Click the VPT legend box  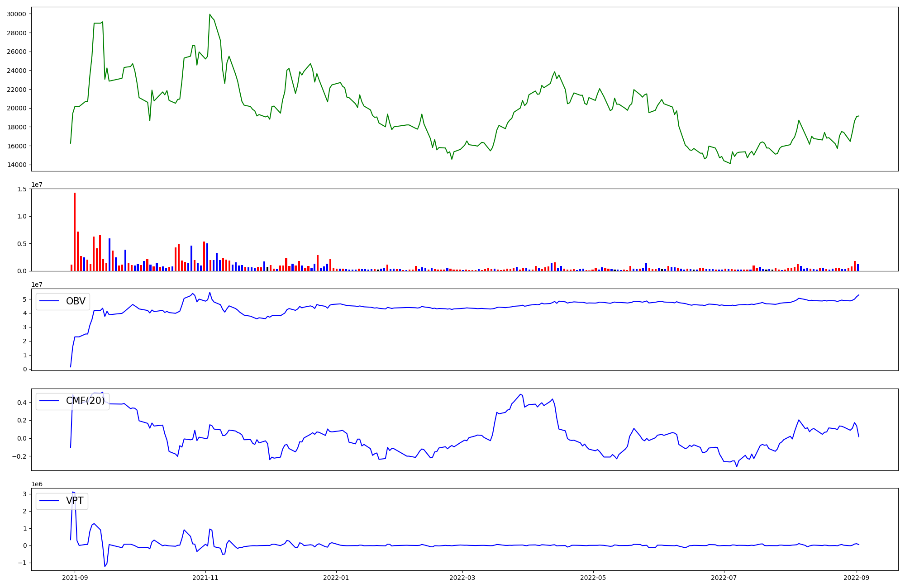click(x=62, y=501)
